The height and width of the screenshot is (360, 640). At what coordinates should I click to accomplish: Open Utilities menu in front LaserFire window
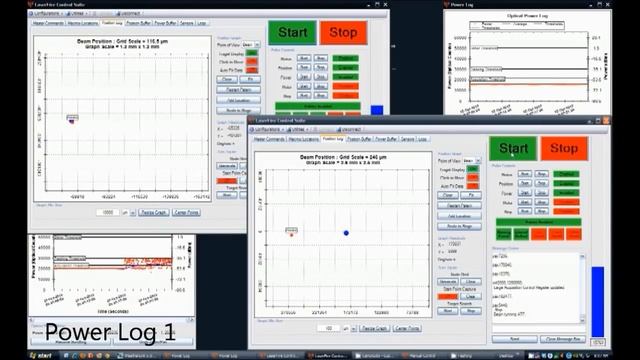(x=297, y=129)
